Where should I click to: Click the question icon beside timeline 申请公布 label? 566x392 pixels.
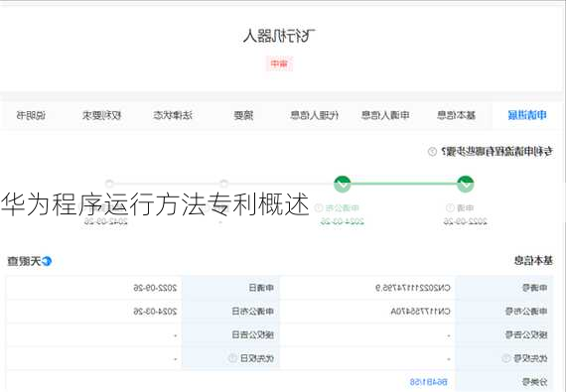pyautogui.click(x=319, y=208)
